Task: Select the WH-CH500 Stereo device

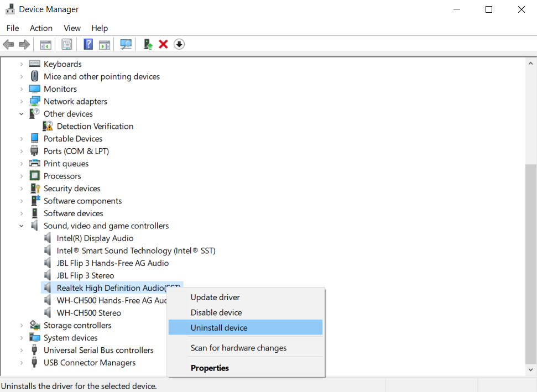Action: point(88,312)
